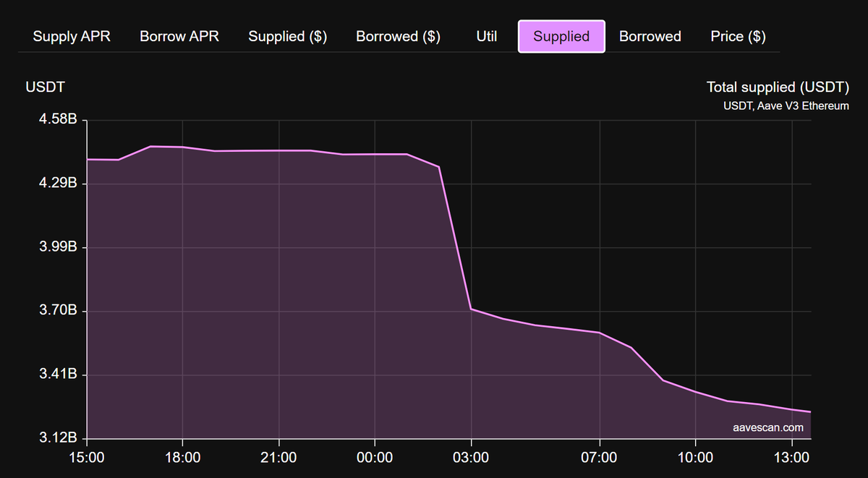The width and height of the screenshot is (868, 478).
Task: Click the 03:00 time axis label
Action: point(471,457)
